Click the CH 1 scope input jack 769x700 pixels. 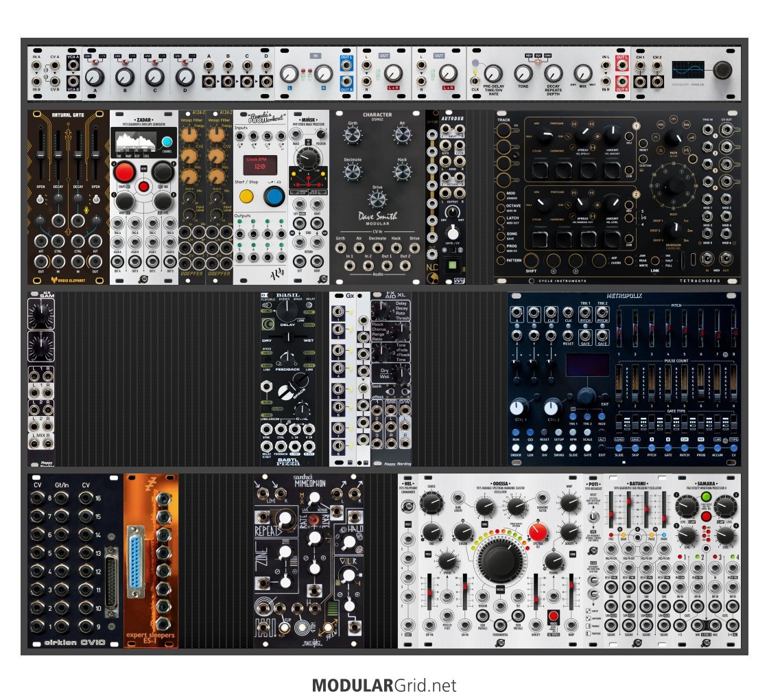(640, 66)
